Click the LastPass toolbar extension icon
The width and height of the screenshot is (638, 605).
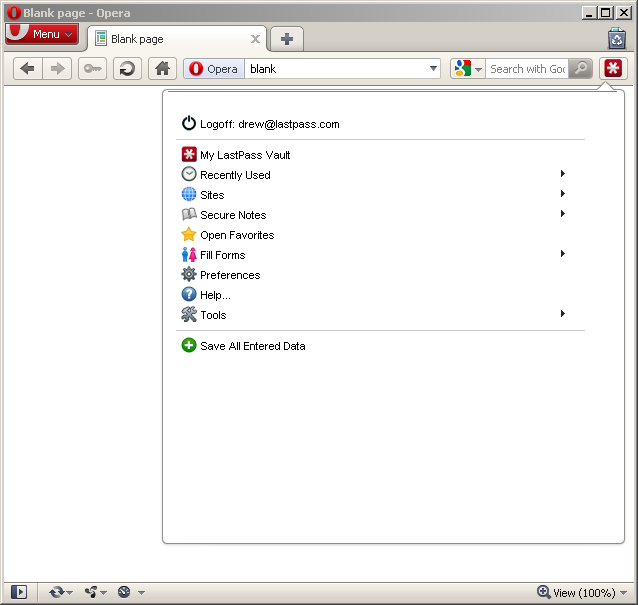pyautogui.click(x=613, y=68)
